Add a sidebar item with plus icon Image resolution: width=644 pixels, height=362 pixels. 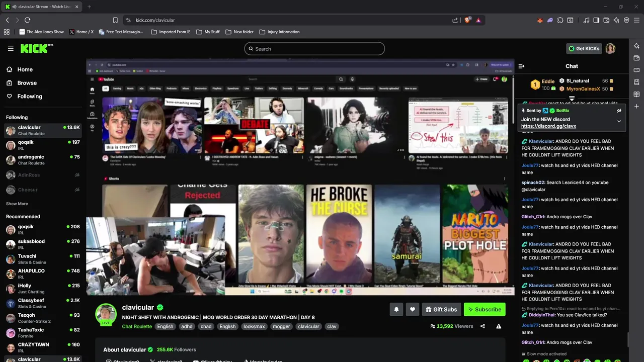[636, 106]
